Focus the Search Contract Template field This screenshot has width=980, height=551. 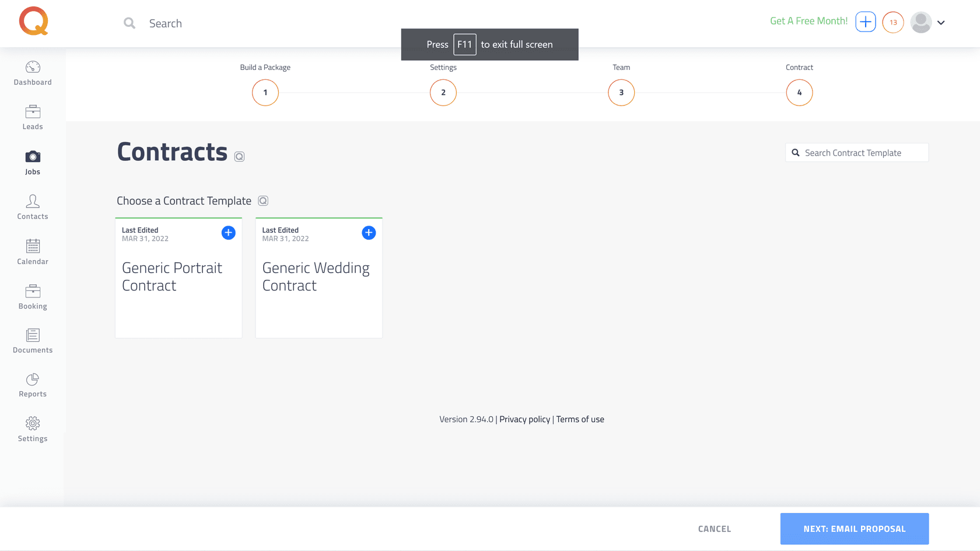click(x=857, y=153)
